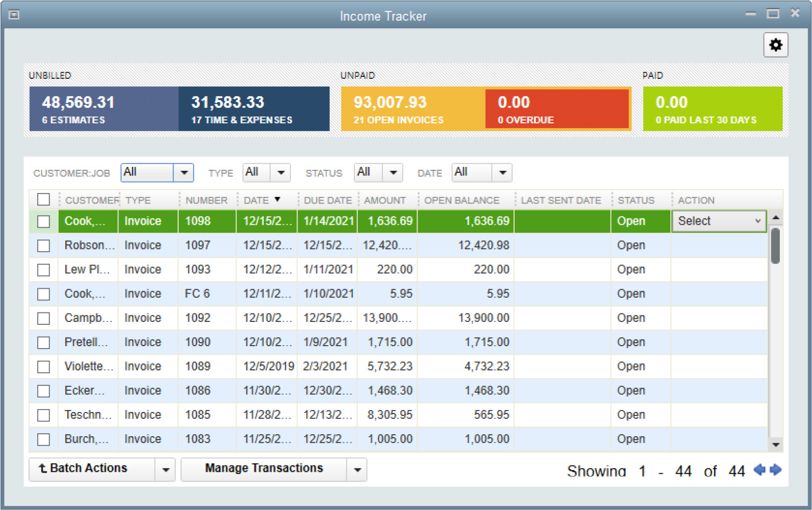Filter by 21 Open Invoices block
Screen dimensions: 812x510
[413, 109]
